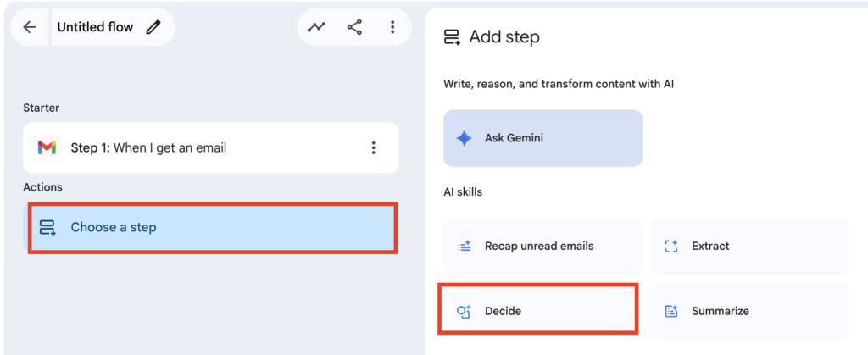Select the Summarize AI skill
Image resolution: width=868 pixels, height=355 pixels.
click(749, 311)
